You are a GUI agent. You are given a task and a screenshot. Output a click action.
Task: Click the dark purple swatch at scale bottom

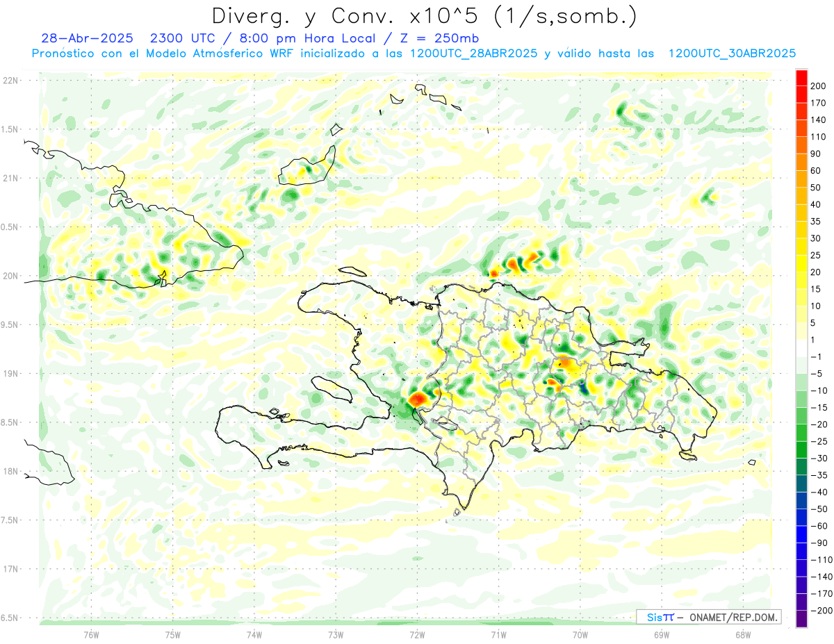pyautogui.click(x=801, y=619)
